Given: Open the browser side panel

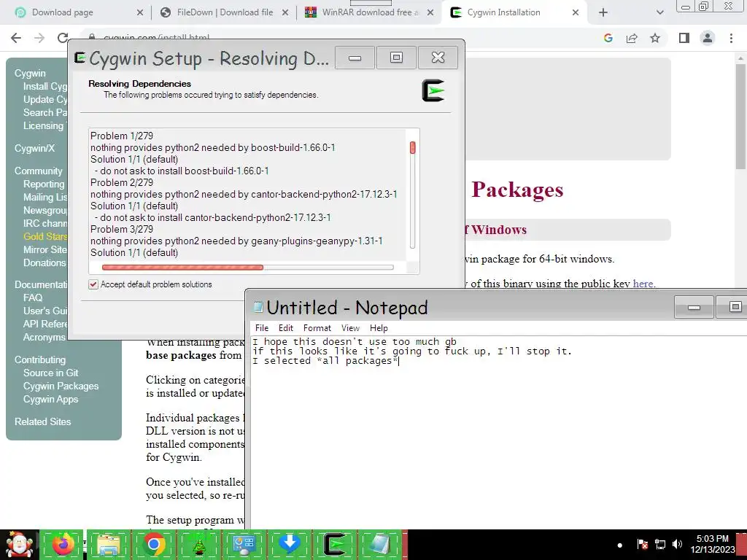Looking at the screenshot, I should (684, 38).
